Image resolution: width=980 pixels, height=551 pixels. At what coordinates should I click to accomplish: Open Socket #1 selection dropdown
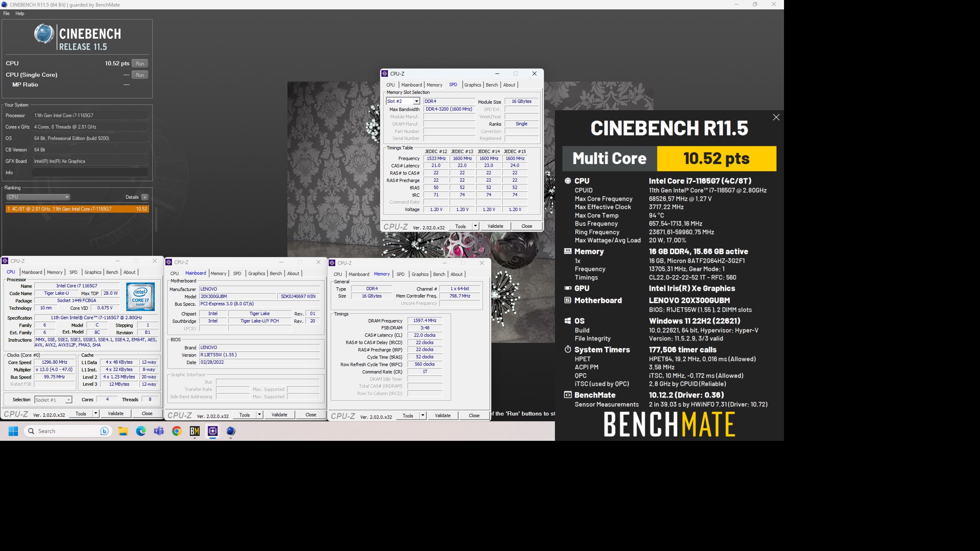[x=53, y=400]
